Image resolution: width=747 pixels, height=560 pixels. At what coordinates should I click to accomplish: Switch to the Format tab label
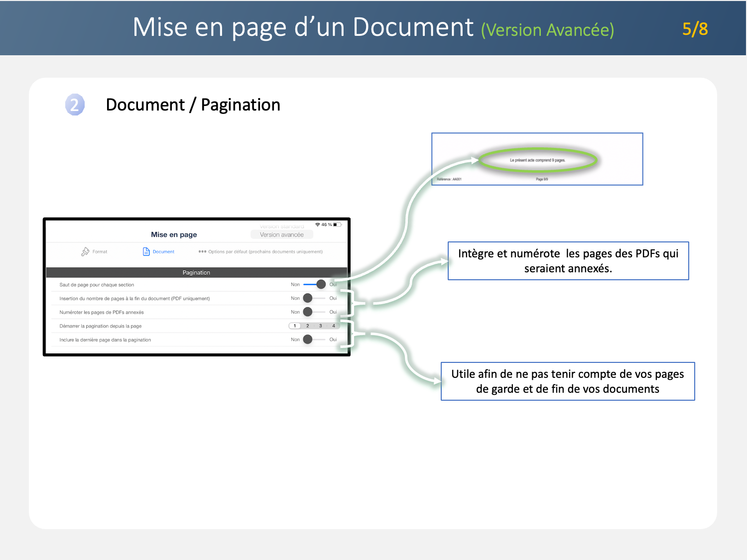[x=100, y=252]
